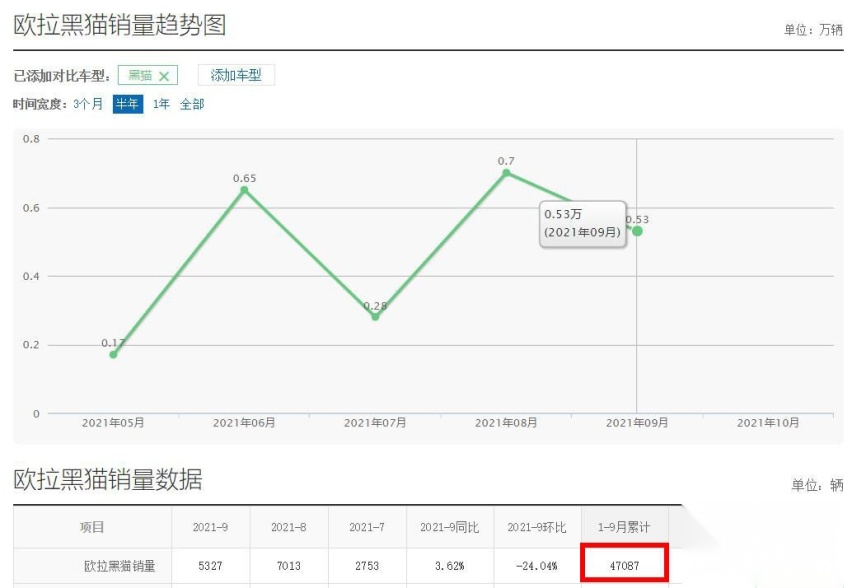
Task: Click the cell value 5327
Action: click(x=210, y=566)
